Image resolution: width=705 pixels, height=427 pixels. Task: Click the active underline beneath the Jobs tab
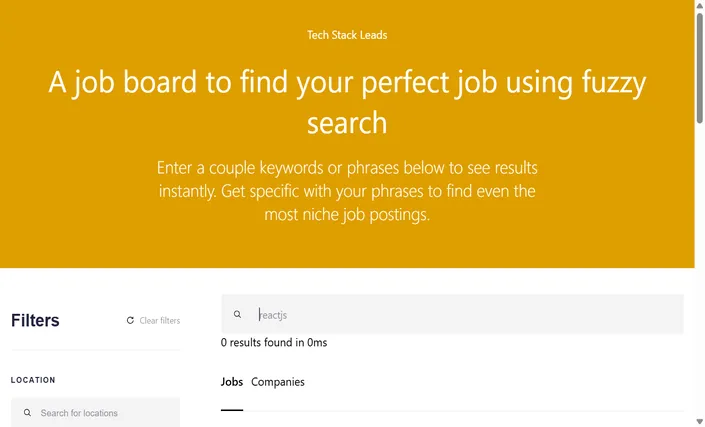[x=232, y=410]
